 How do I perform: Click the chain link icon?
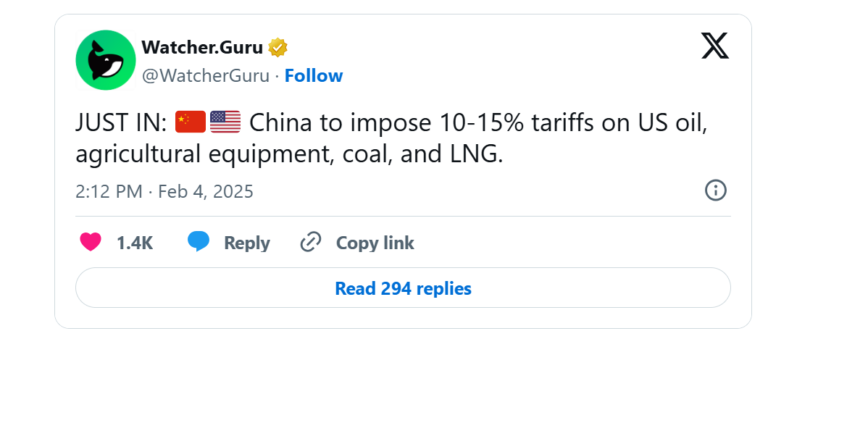point(311,243)
